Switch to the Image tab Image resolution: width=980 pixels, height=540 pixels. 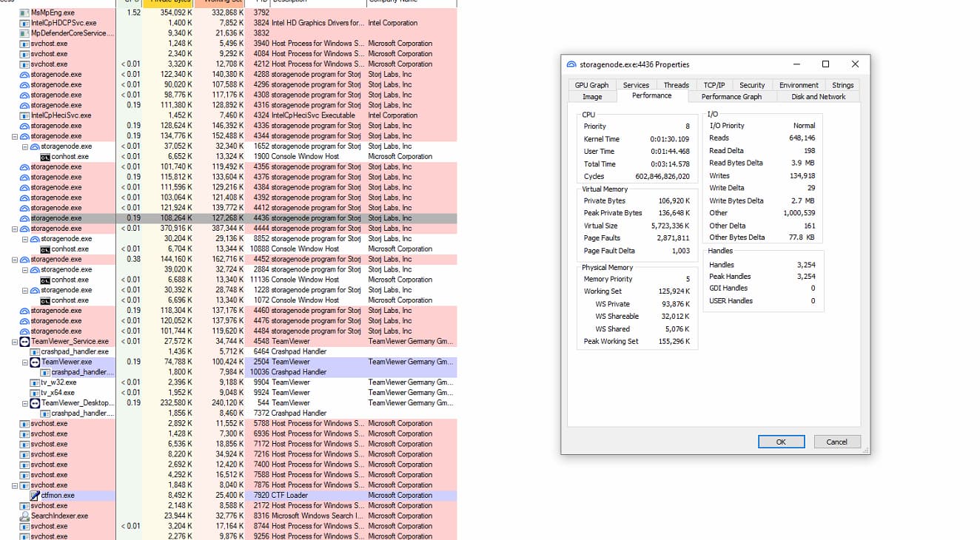[x=592, y=97]
